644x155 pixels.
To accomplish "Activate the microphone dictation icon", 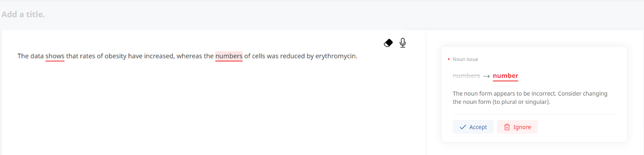I will point(402,43).
